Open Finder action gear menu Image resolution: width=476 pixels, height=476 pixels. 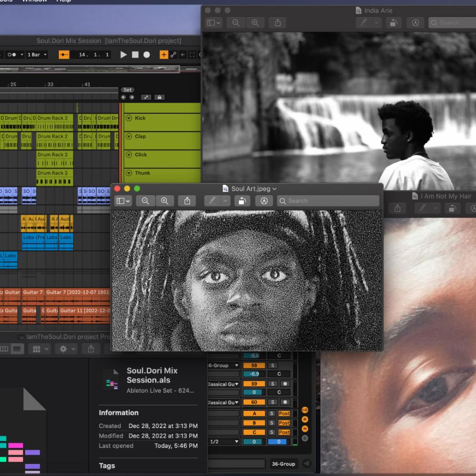point(66,349)
